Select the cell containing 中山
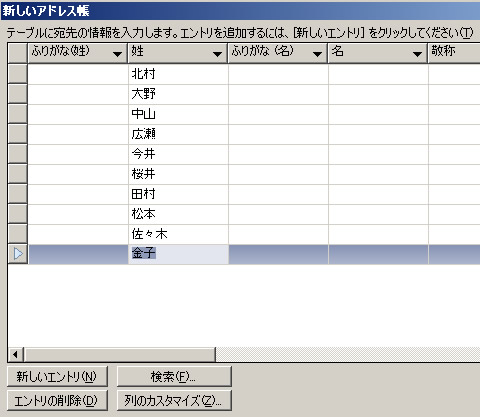480x417 pixels. click(178, 114)
